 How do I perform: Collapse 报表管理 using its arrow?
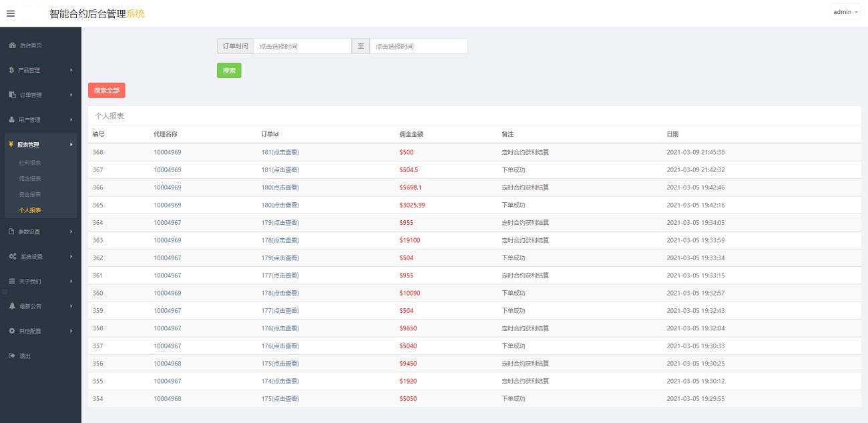coord(71,144)
